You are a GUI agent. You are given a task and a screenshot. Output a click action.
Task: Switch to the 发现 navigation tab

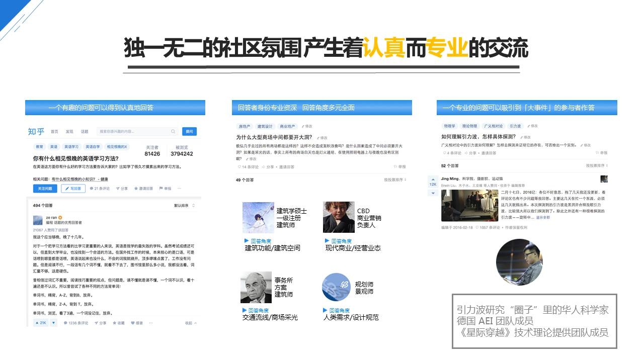pos(69,132)
